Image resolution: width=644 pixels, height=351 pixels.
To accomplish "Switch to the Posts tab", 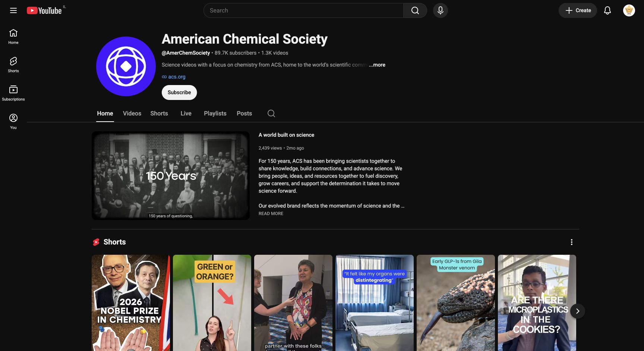I will click(244, 113).
